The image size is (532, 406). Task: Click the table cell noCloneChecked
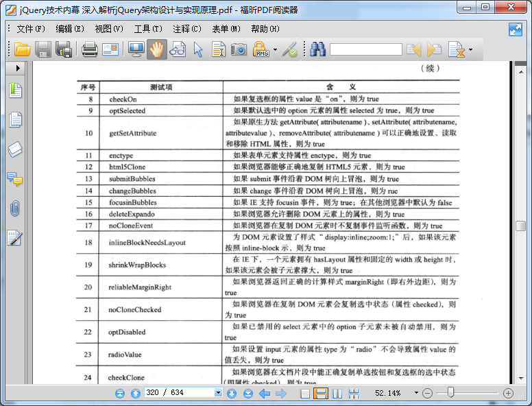point(134,309)
